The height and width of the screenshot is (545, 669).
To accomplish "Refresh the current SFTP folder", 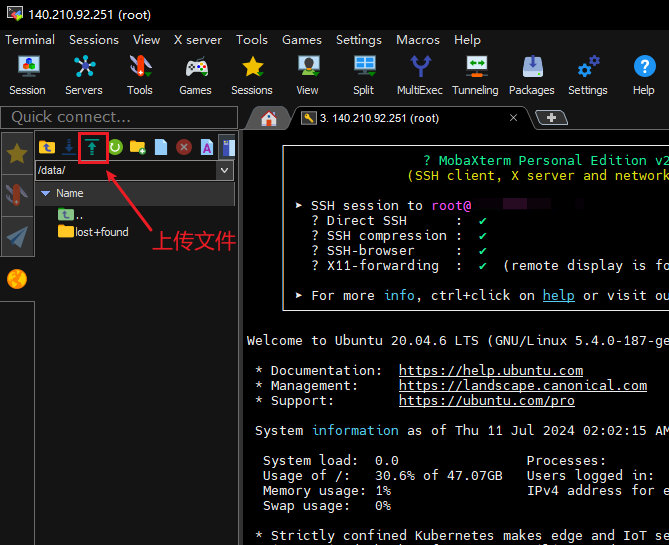I will (115, 147).
